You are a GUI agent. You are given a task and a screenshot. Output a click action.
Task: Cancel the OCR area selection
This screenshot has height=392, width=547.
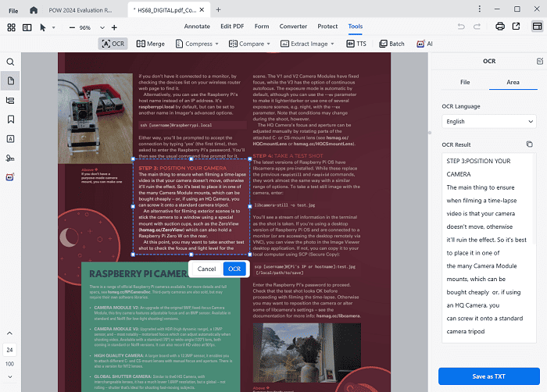click(x=206, y=269)
